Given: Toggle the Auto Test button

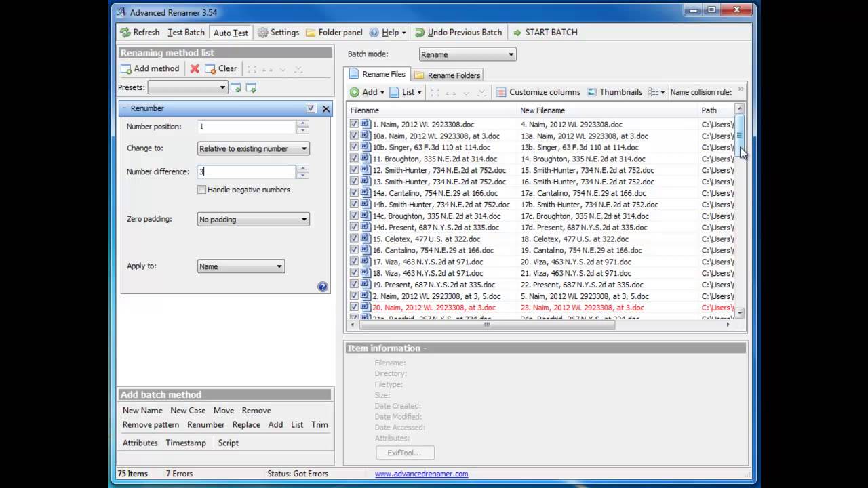Looking at the screenshot, I should click(x=231, y=33).
